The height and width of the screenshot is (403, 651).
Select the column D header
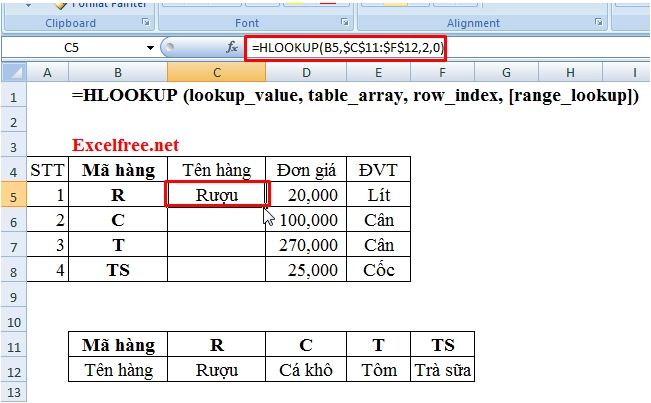point(306,73)
